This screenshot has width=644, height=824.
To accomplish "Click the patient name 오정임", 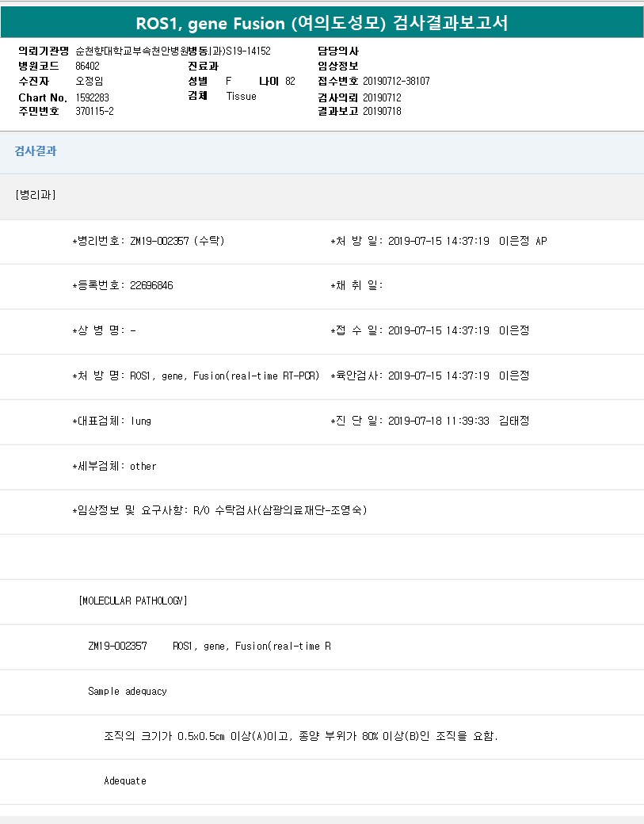I will [x=90, y=81].
